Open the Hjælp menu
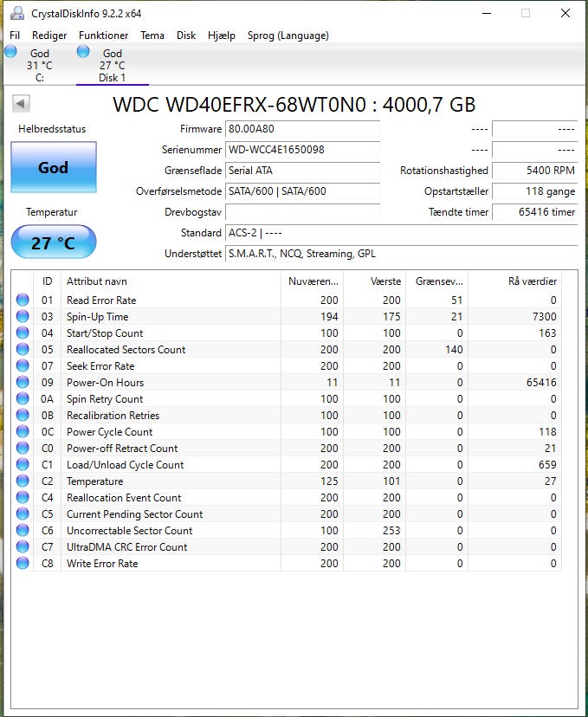This screenshot has height=717, width=588. coord(222,36)
